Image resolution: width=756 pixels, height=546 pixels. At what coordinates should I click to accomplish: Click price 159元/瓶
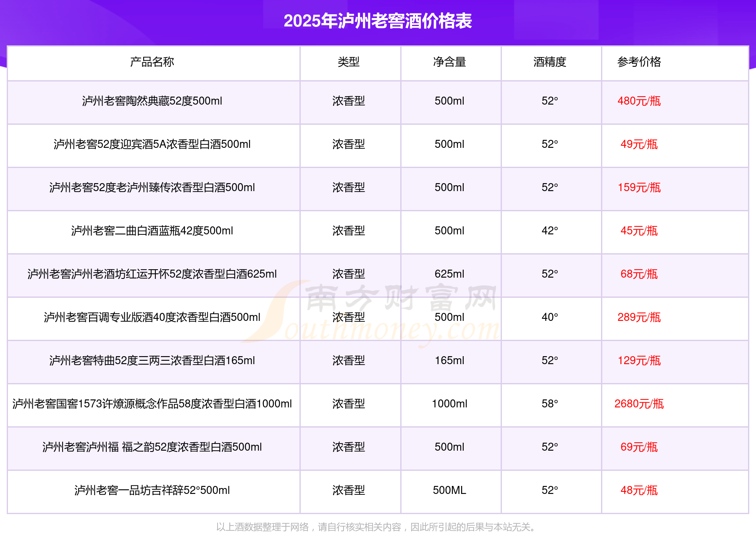pyautogui.click(x=639, y=187)
